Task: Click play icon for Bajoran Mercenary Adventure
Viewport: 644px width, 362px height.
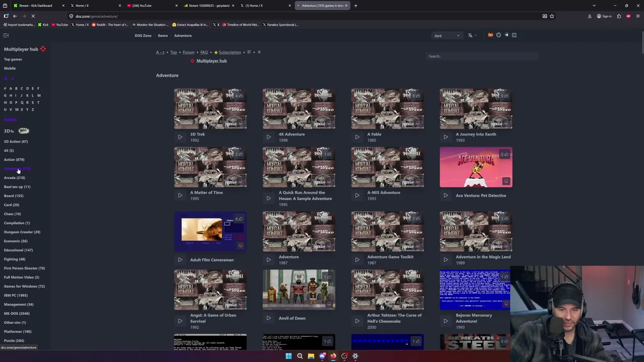Action: pos(446,321)
